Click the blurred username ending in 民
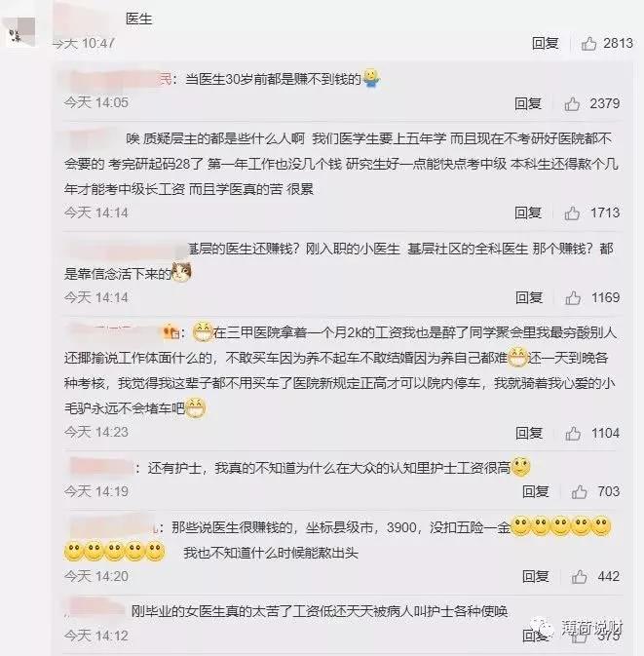 118,79
